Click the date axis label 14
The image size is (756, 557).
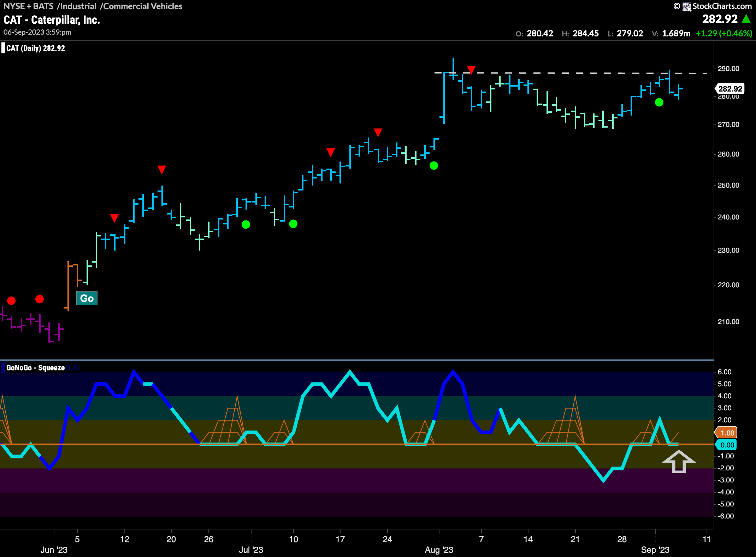528,539
